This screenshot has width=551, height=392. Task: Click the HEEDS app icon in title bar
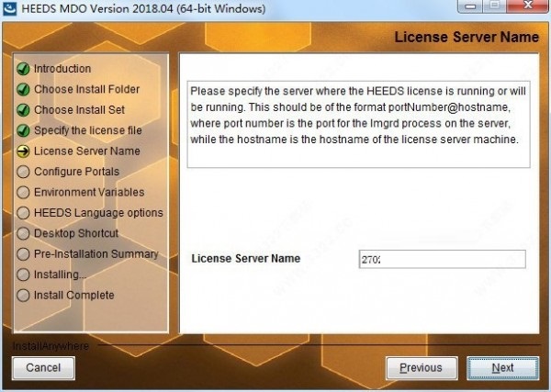[x=10, y=8]
